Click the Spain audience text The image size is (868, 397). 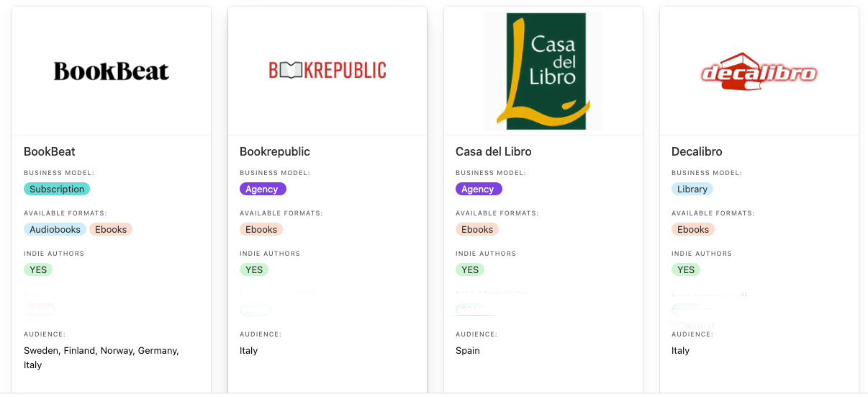coord(468,350)
